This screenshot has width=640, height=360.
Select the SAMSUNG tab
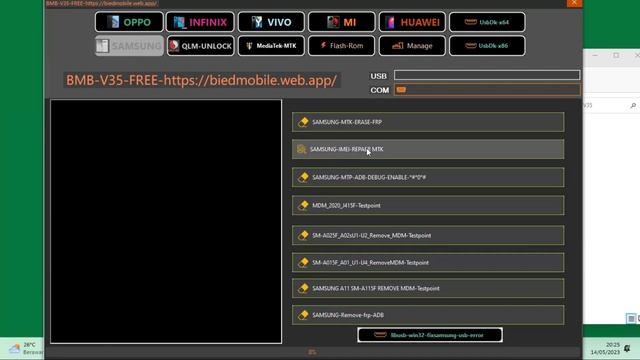coord(129,46)
